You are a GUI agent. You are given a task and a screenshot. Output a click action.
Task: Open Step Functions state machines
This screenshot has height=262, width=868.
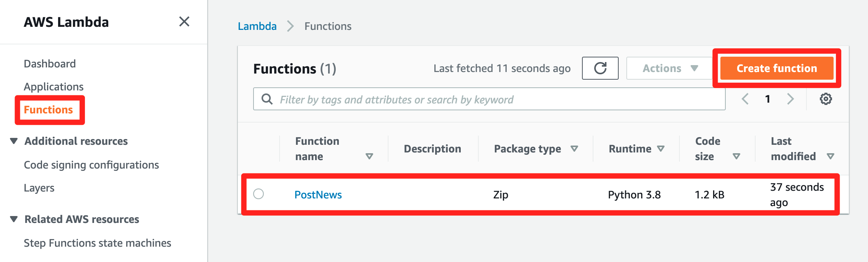tap(98, 243)
